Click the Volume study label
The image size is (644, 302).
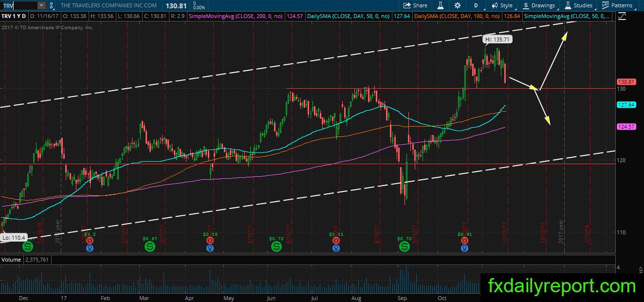click(x=11, y=260)
